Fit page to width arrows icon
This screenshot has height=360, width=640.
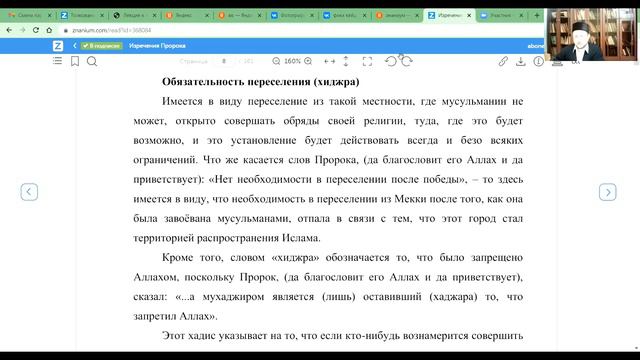coord(329,61)
